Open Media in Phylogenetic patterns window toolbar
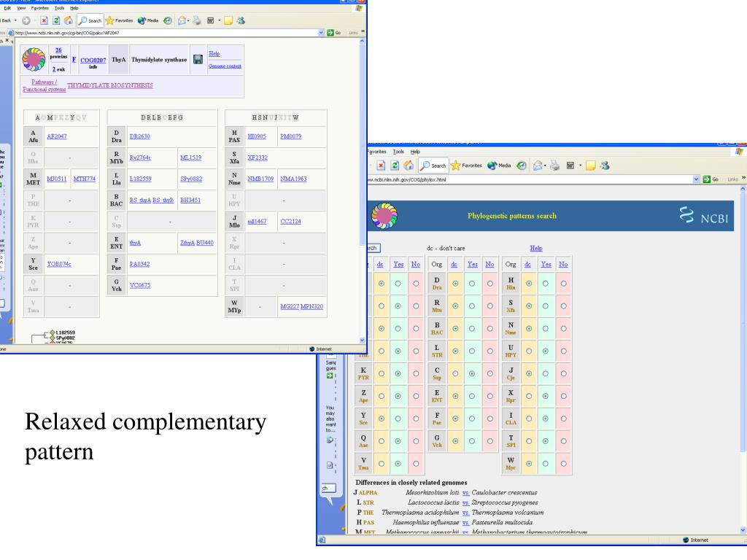Image resolution: width=747 pixels, height=560 pixels. pos(499,166)
